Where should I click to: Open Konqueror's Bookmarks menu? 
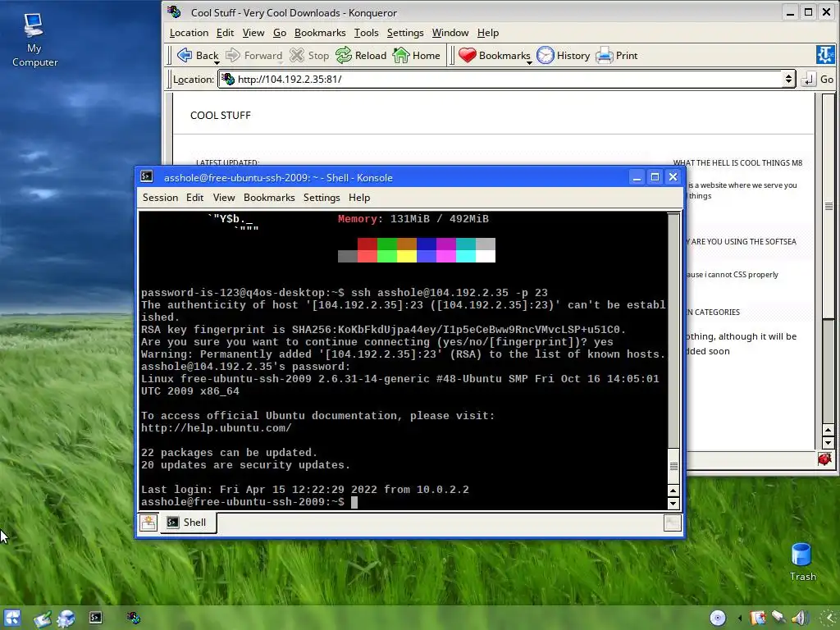click(320, 33)
